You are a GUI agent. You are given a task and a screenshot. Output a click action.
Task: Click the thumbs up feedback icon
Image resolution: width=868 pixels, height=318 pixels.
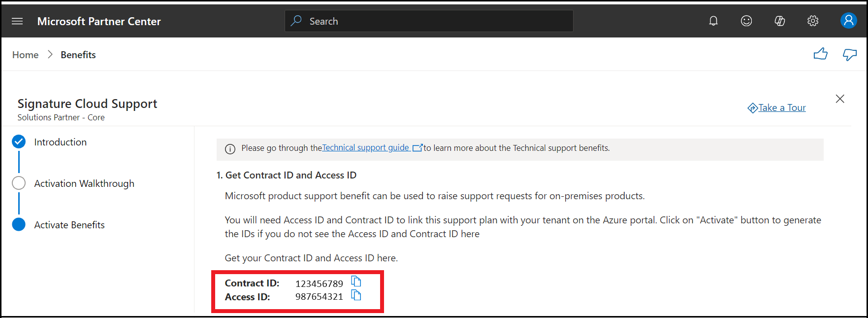pos(820,54)
